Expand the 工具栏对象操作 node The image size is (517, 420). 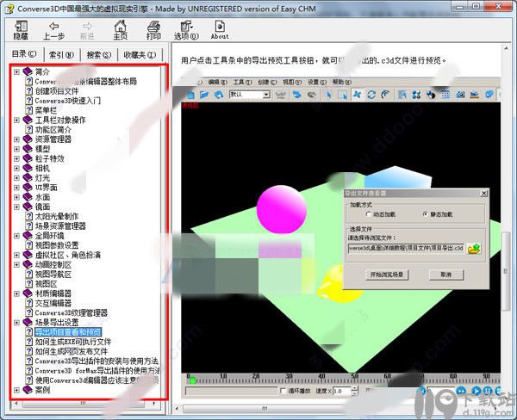tap(16, 120)
